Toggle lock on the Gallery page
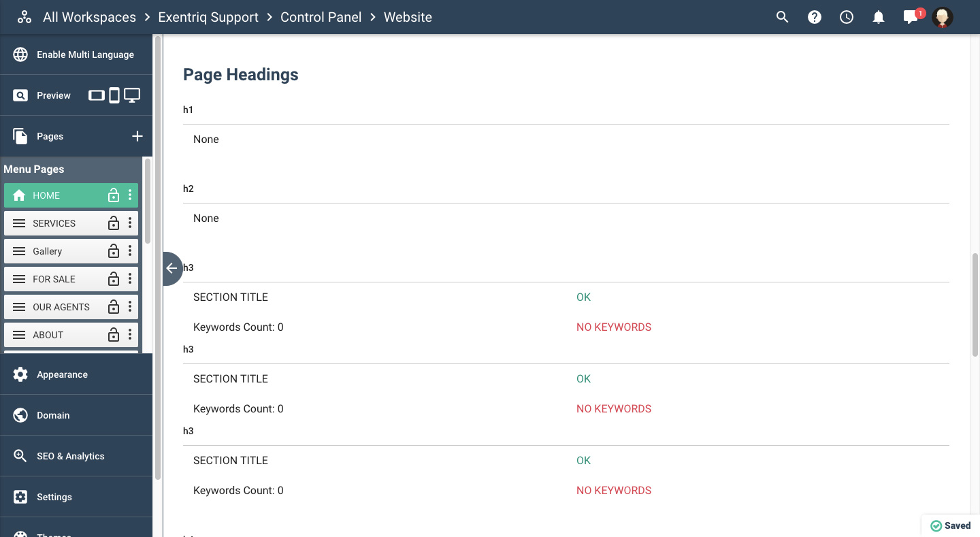 tap(114, 251)
